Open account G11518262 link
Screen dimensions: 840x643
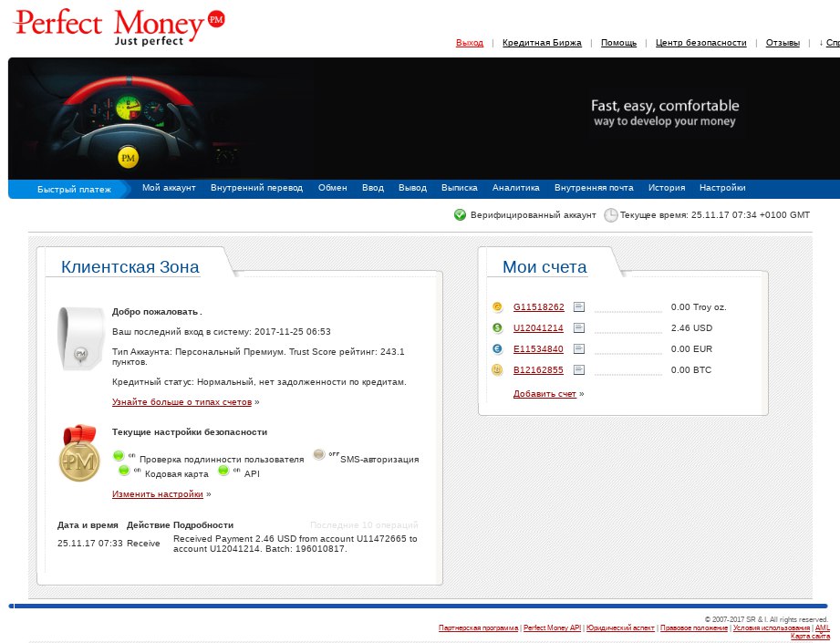tap(539, 307)
